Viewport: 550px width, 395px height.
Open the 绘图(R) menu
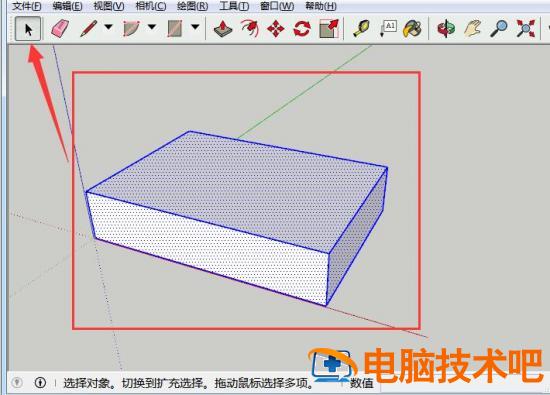[x=193, y=6]
